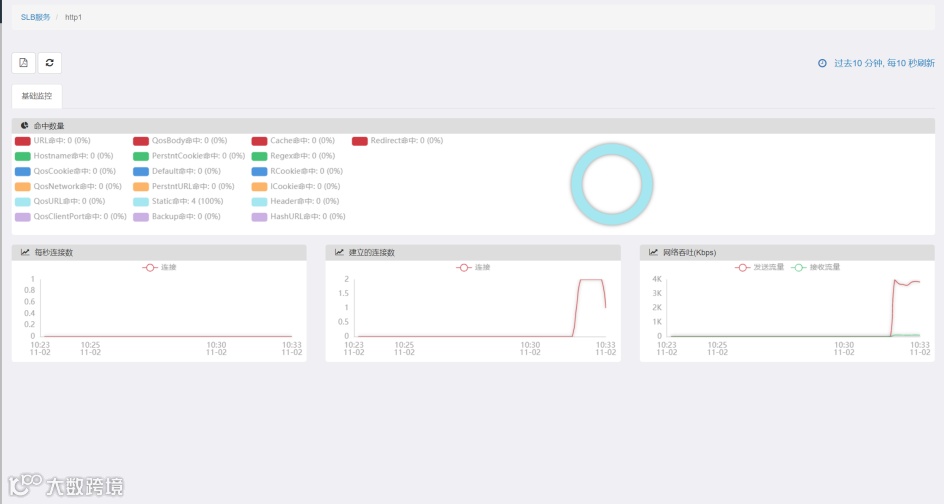Click the 每秒连接数 panel title

tap(54, 252)
